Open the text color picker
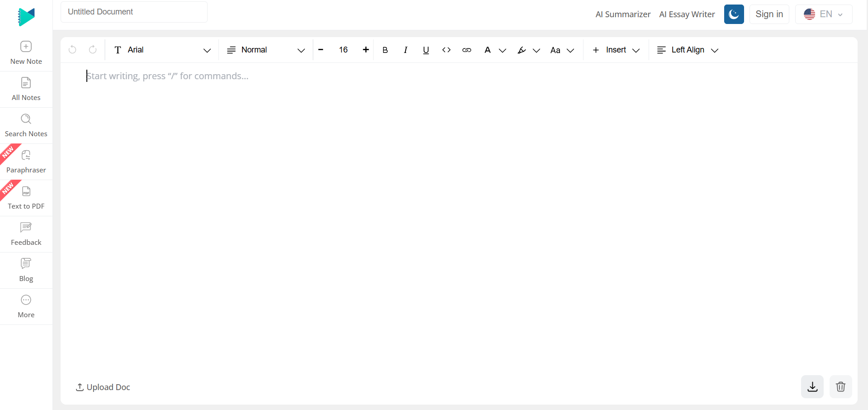The image size is (868, 410). (x=494, y=50)
